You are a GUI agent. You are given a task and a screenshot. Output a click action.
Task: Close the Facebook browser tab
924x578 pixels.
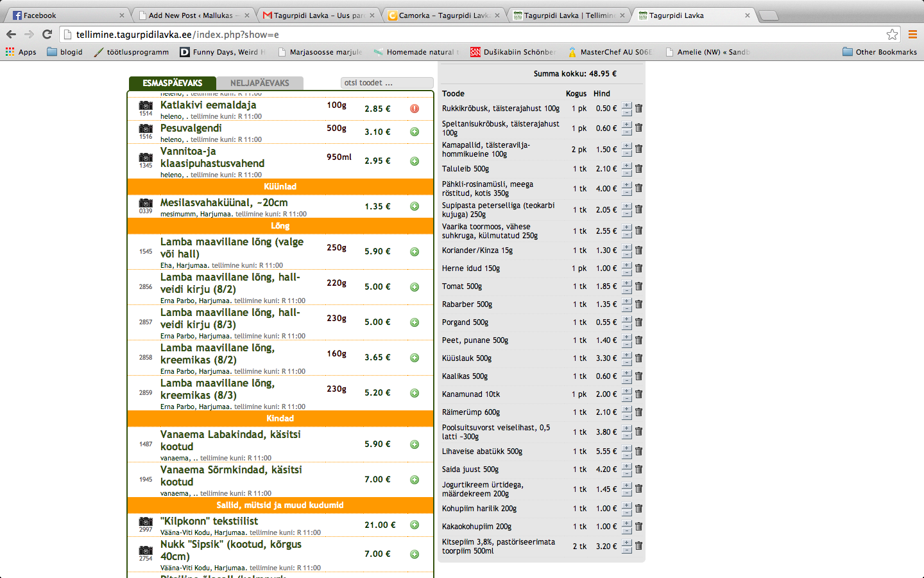point(122,15)
